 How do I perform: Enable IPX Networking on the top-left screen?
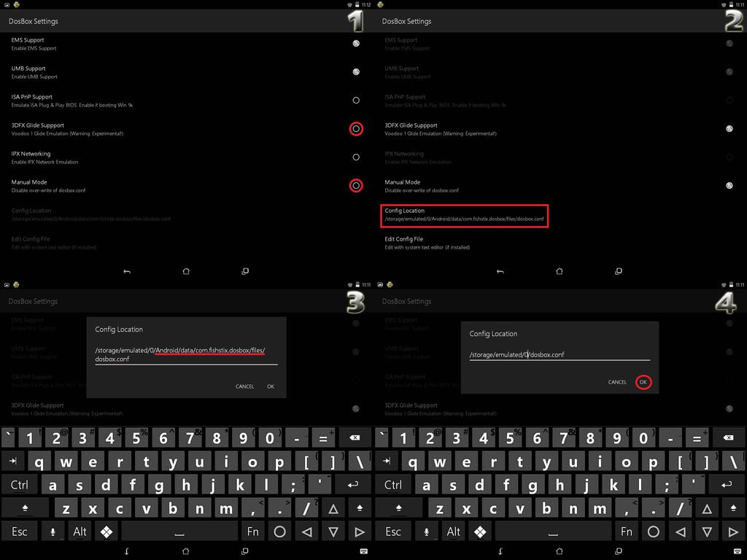click(356, 157)
